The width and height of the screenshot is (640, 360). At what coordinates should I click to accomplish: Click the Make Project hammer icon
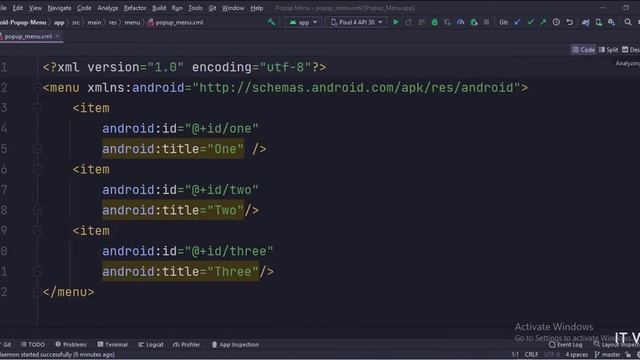click(271, 22)
